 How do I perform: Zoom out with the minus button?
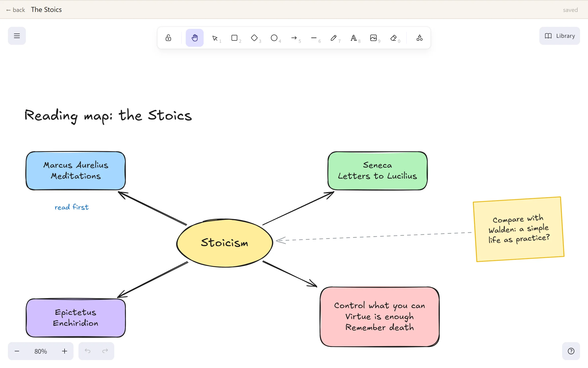pyautogui.click(x=17, y=351)
